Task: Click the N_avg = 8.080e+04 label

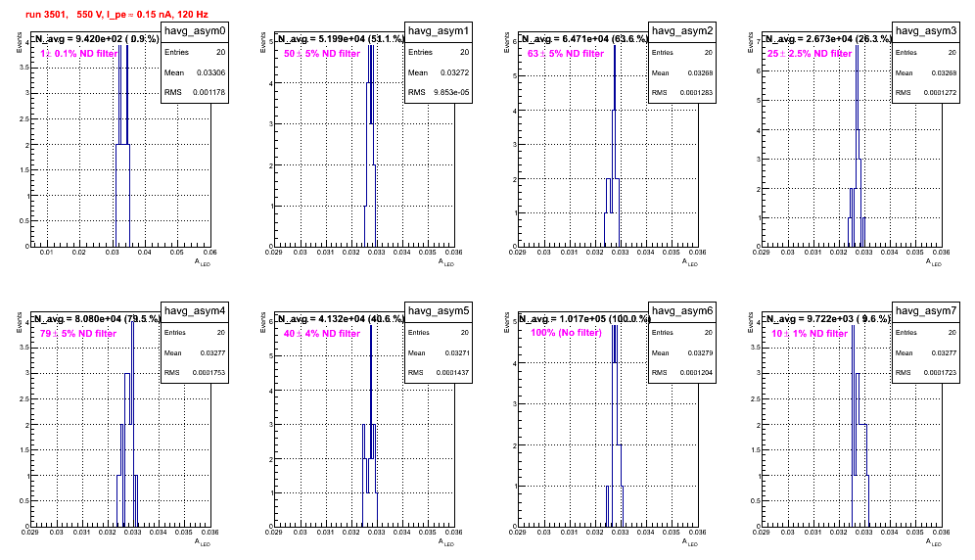Action: click(97, 318)
